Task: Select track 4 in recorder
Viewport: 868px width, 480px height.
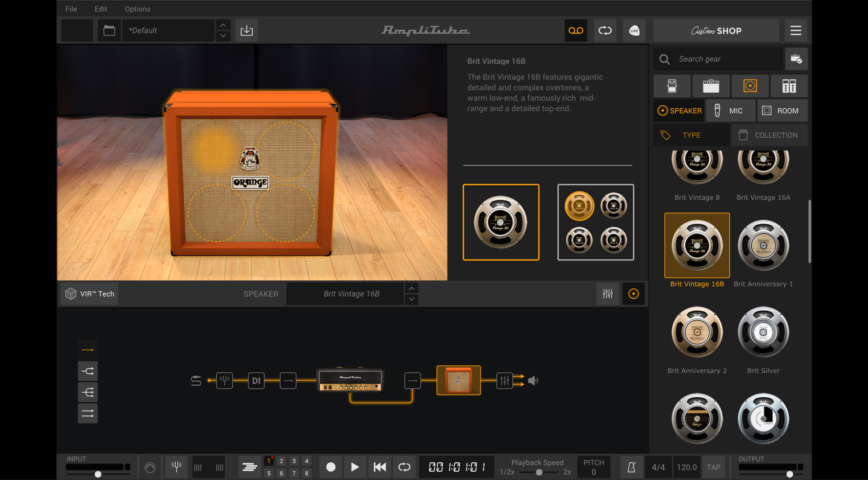Action: click(x=307, y=461)
